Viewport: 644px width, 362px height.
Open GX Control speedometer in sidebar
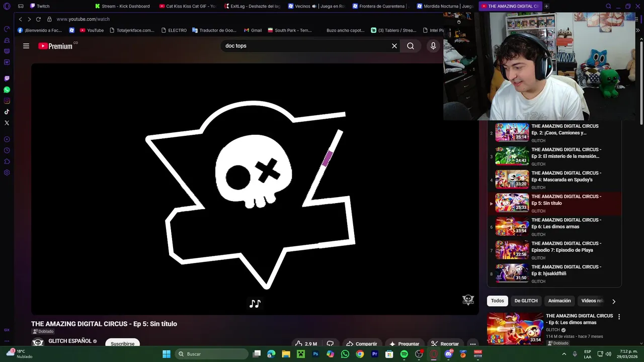point(7,29)
